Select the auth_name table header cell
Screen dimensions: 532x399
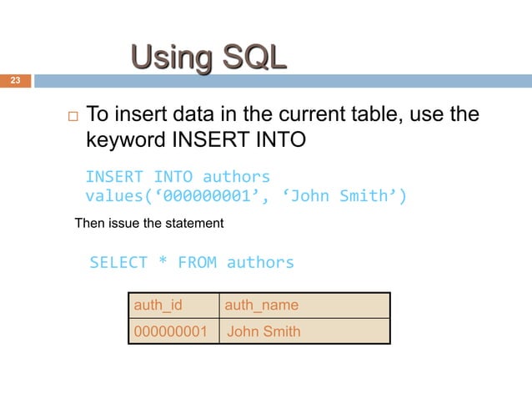click(x=304, y=306)
